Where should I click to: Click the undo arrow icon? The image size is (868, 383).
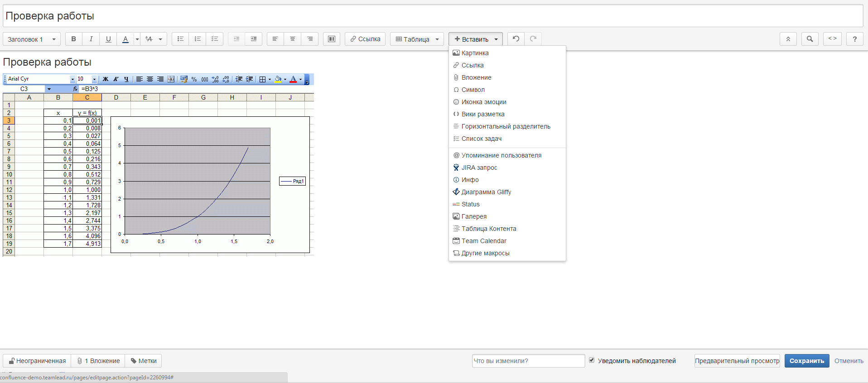point(516,39)
